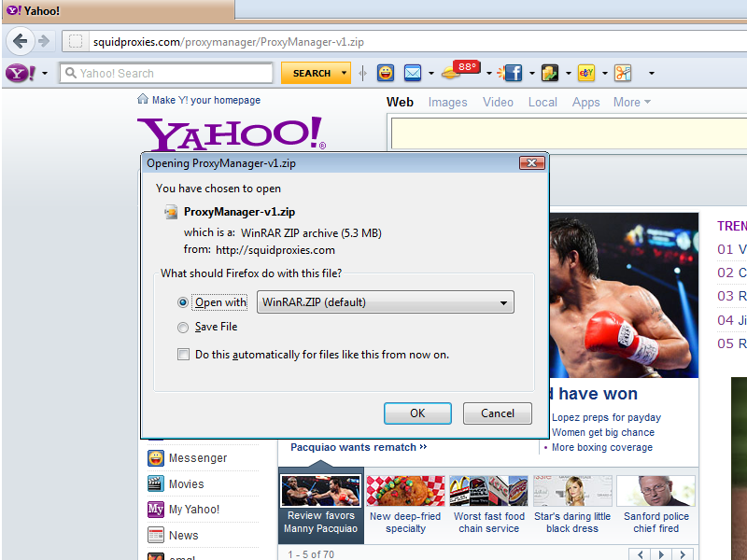Click the browser back arrow button
The width and height of the screenshot is (747, 560).
pos(20,41)
